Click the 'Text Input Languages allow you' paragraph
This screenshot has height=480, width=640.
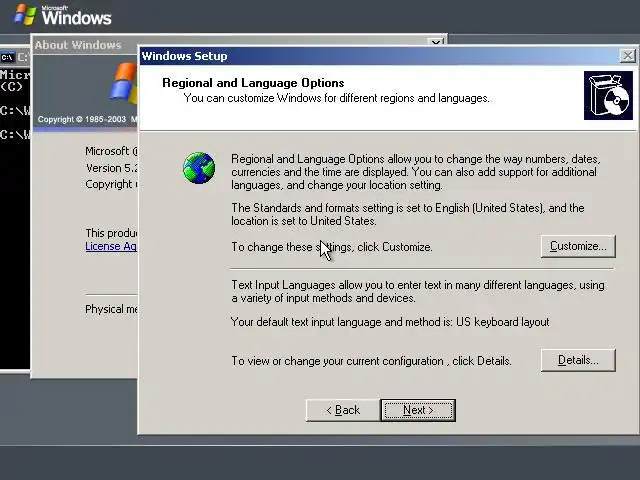click(418, 291)
